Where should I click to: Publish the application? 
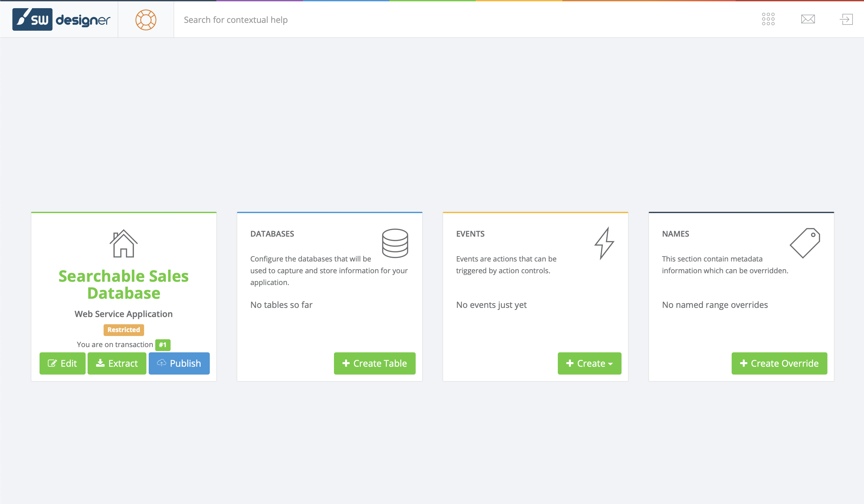click(179, 363)
